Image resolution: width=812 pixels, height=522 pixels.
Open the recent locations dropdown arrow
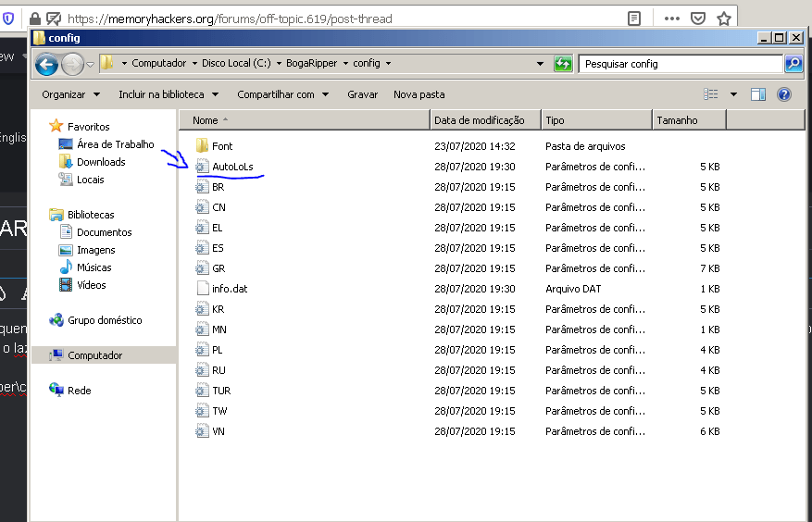pos(90,64)
